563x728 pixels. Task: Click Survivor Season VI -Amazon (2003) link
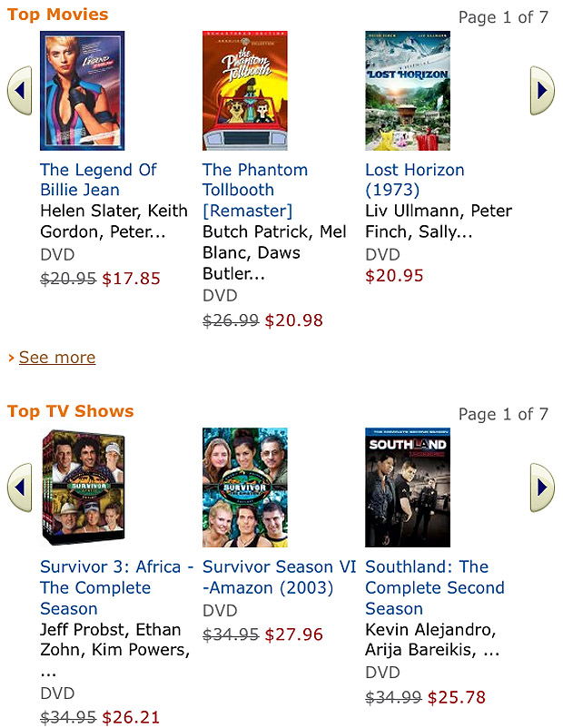pyautogui.click(x=279, y=577)
